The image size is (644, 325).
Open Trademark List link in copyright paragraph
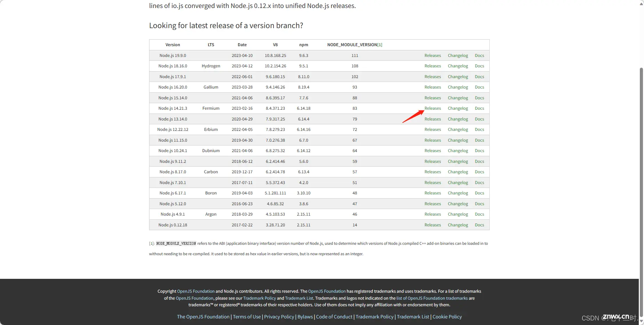pyautogui.click(x=299, y=298)
